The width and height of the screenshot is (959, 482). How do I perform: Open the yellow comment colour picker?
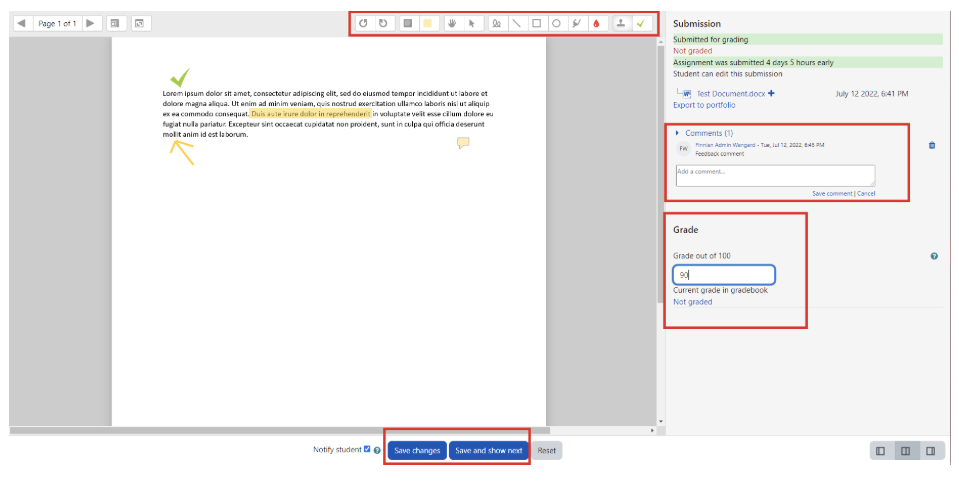pyautogui.click(x=427, y=22)
